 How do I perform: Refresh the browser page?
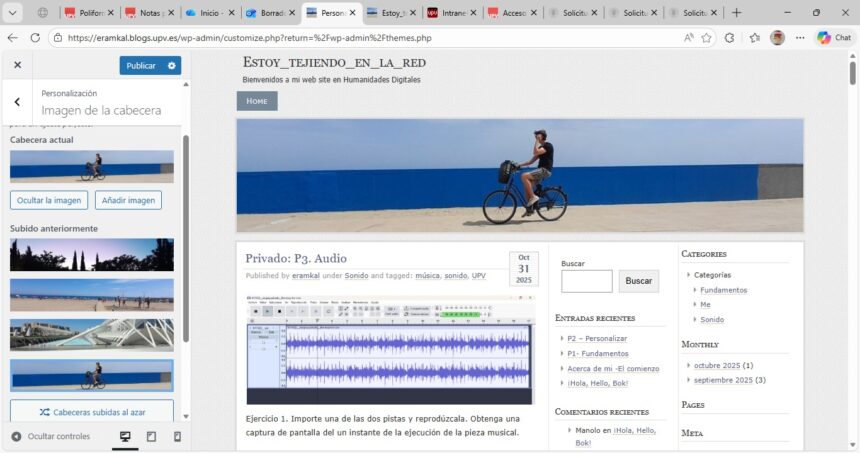[x=35, y=38]
